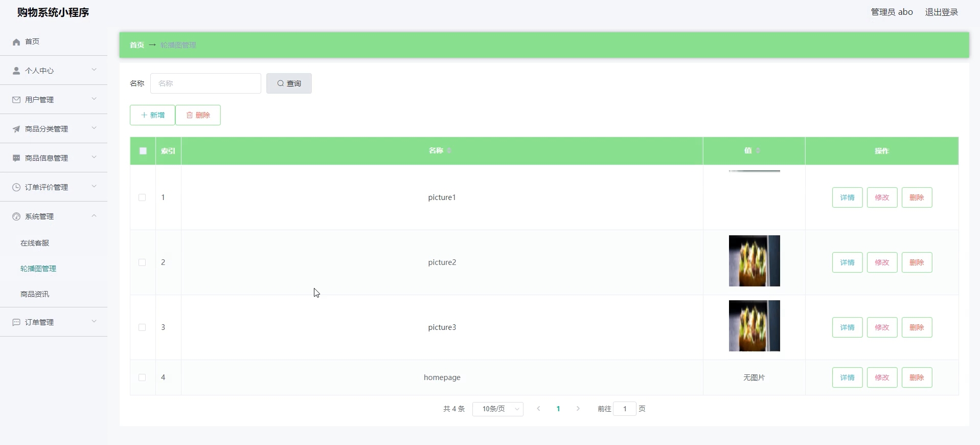Screen dimensions: 980x445
Task: Click the picture2 thumbnail image
Action: pyautogui.click(x=754, y=261)
